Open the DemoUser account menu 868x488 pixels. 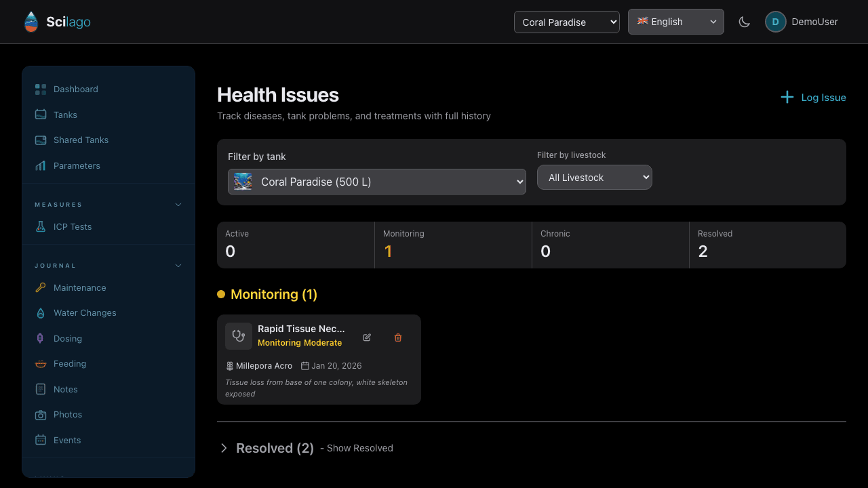[x=802, y=22]
